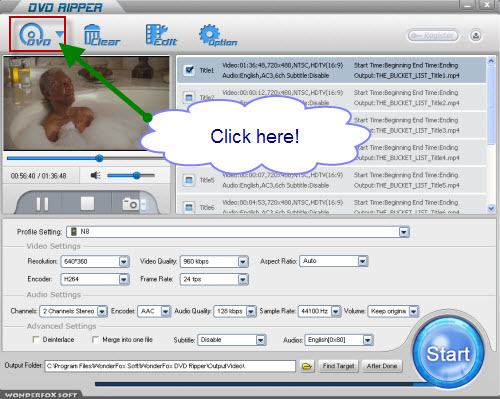Select Output THE_BUCKET_LIST_Title5.mp4 text
500x399 pixels.
tap(407, 185)
